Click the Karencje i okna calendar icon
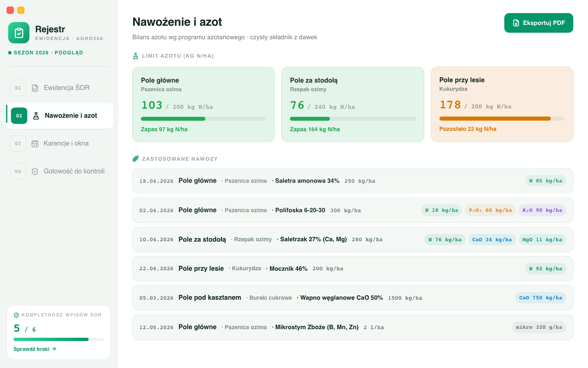This screenshot has height=368, width=588. tap(35, 144)
